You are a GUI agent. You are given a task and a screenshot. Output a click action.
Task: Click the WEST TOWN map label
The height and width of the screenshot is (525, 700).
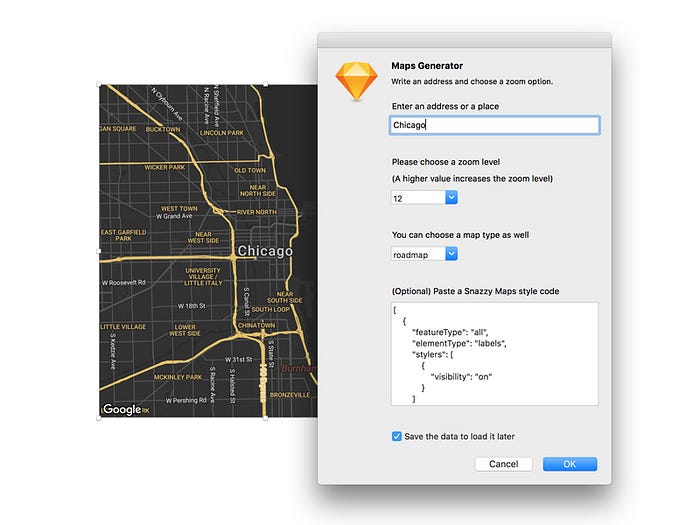[x=179, y=208]
